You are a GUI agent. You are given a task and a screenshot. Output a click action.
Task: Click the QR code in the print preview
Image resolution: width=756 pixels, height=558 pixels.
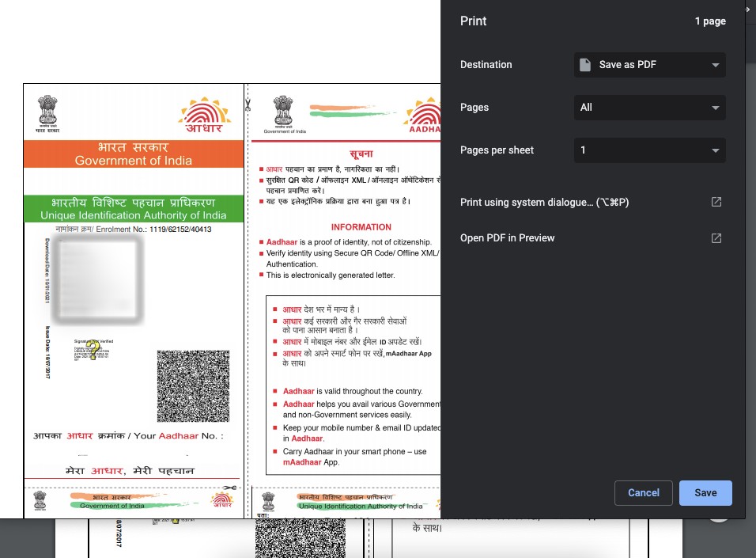[x=193, y=386]
